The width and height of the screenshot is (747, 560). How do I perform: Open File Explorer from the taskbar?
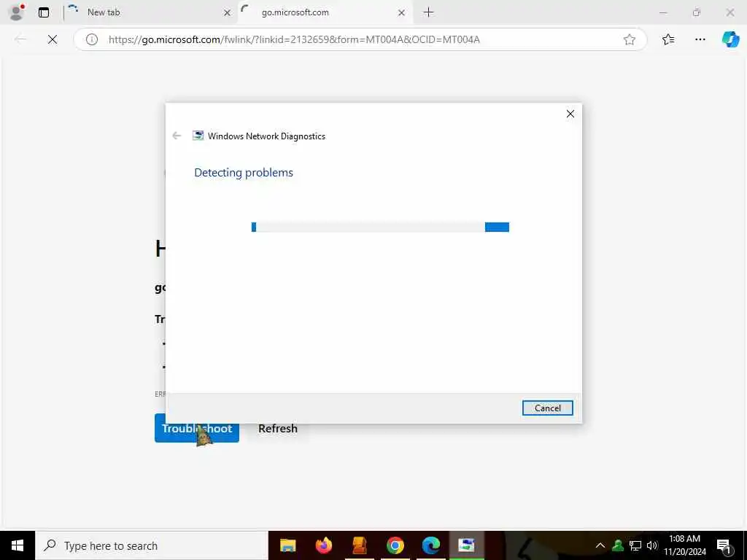287,545
